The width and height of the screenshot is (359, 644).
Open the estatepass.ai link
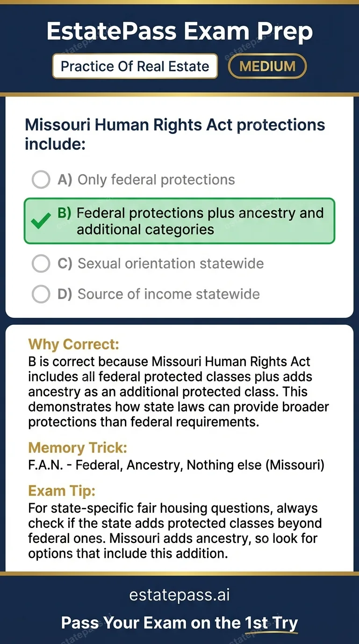(179, 594)
